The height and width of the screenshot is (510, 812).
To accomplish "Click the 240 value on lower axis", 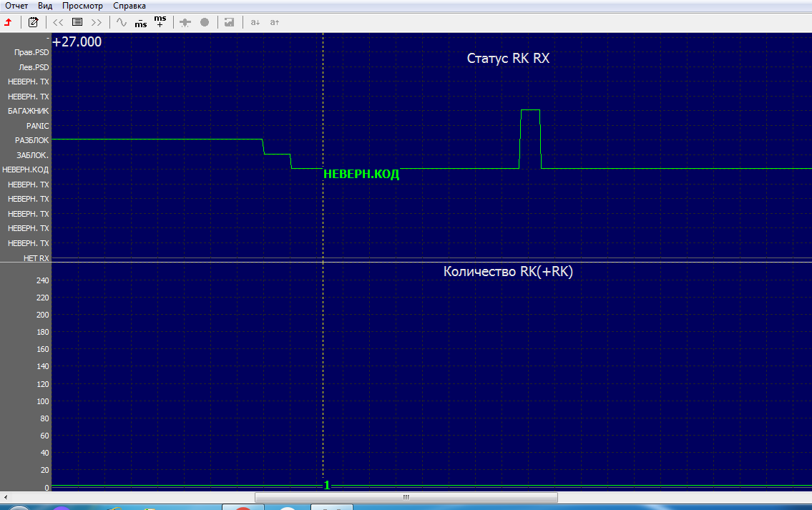I will pyautogui.click(x=42, y=280).
